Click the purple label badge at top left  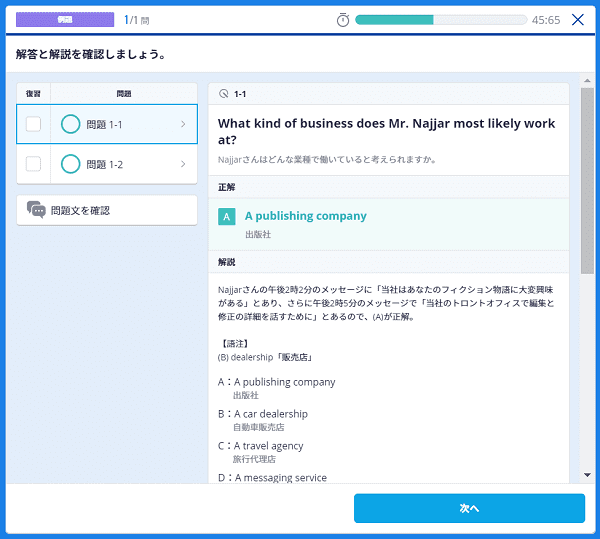pyautogui.click(x=65, y=20)
